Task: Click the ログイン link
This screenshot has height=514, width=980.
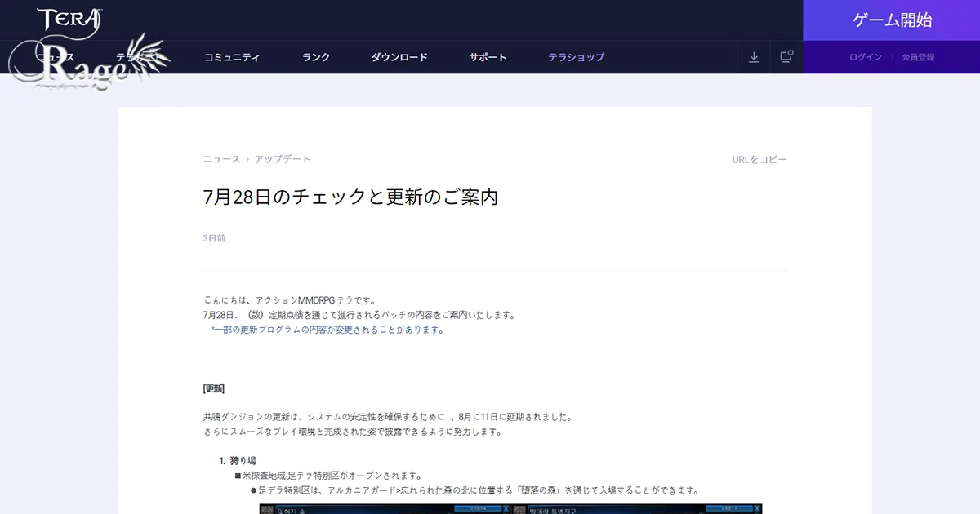Action: click(865, 57)
